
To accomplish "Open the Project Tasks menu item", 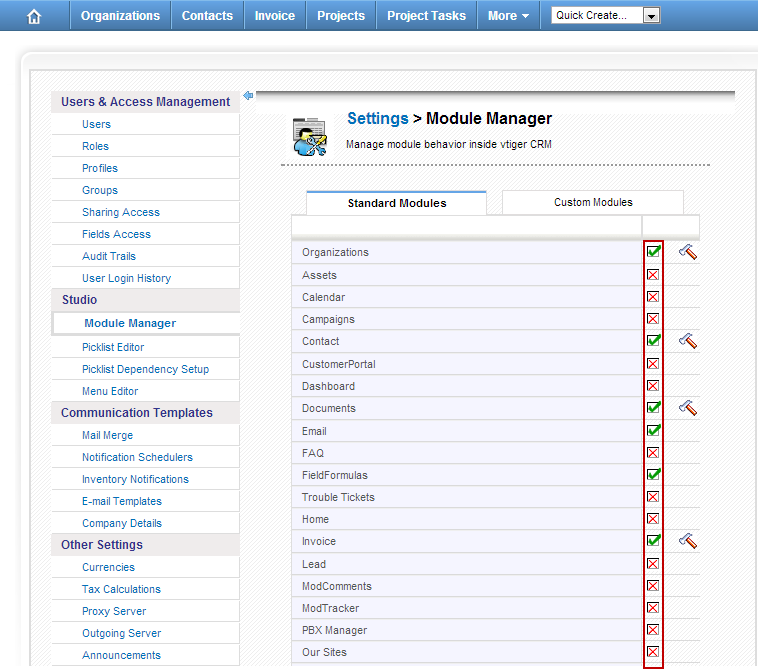I will [426, 16].
